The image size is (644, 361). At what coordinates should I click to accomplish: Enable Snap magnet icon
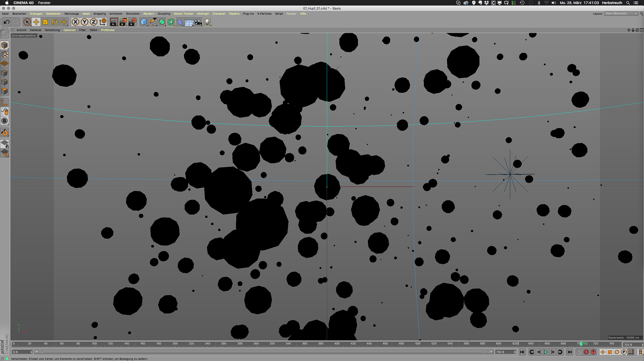coord(5,133)
